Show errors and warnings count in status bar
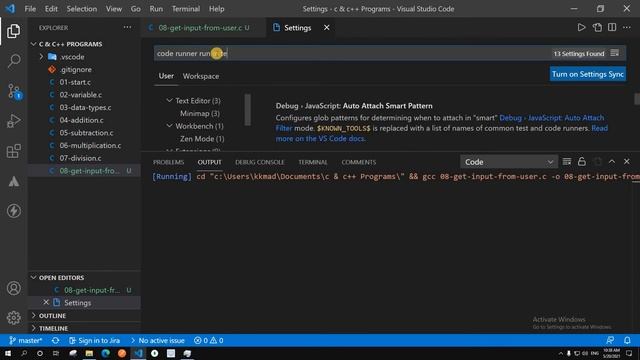Screen dimensions: 640x360 click(x=209, y=340)
